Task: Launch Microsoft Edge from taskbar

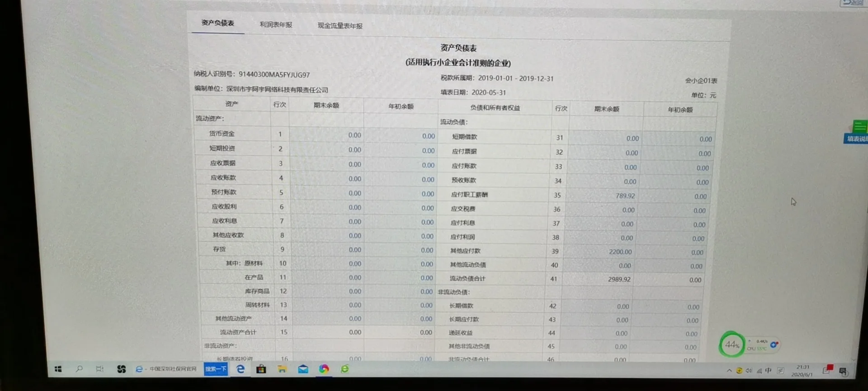Action: pos(241,369)
